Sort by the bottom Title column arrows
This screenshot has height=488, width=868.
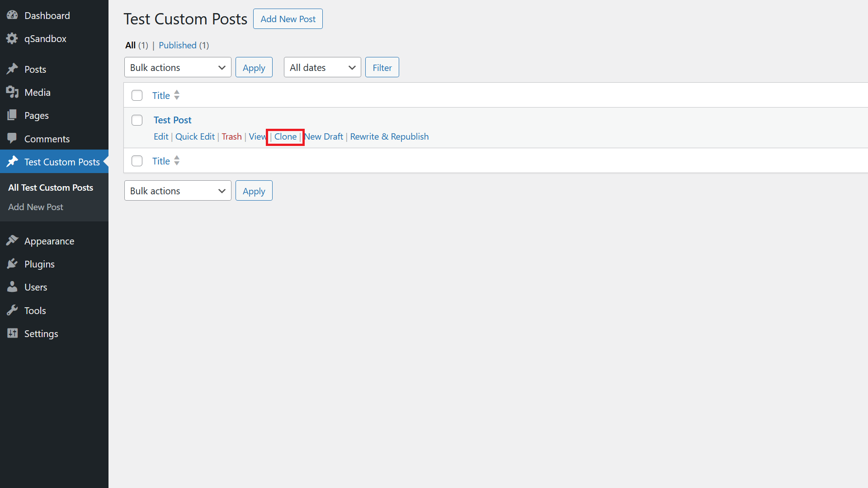pos(177,160)
